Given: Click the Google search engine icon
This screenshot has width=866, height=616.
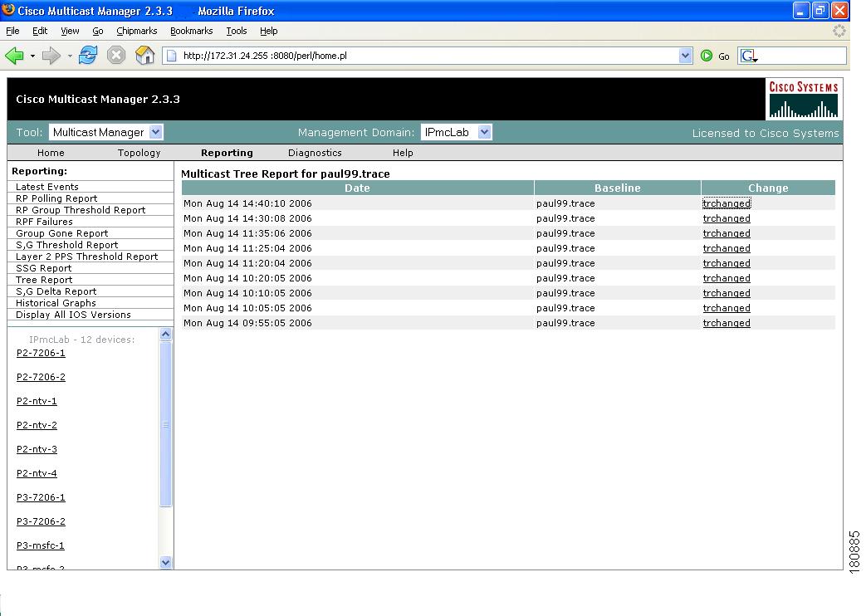Looking at the screenshot, I should click(x=749, y=56).
